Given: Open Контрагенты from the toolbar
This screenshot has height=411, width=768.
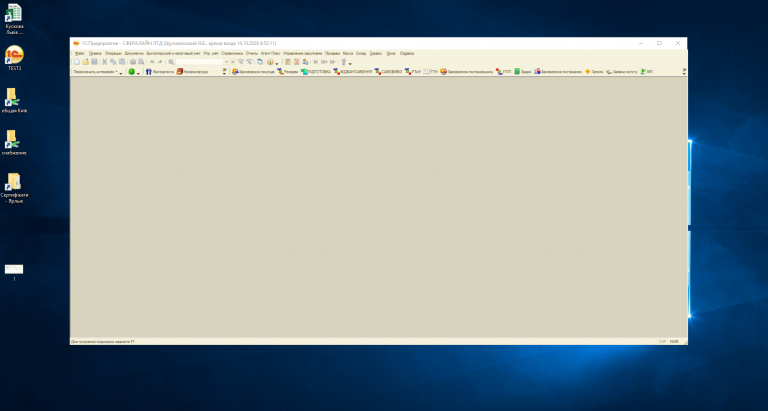Looking at the screenshot, I should tap(160, 72).
